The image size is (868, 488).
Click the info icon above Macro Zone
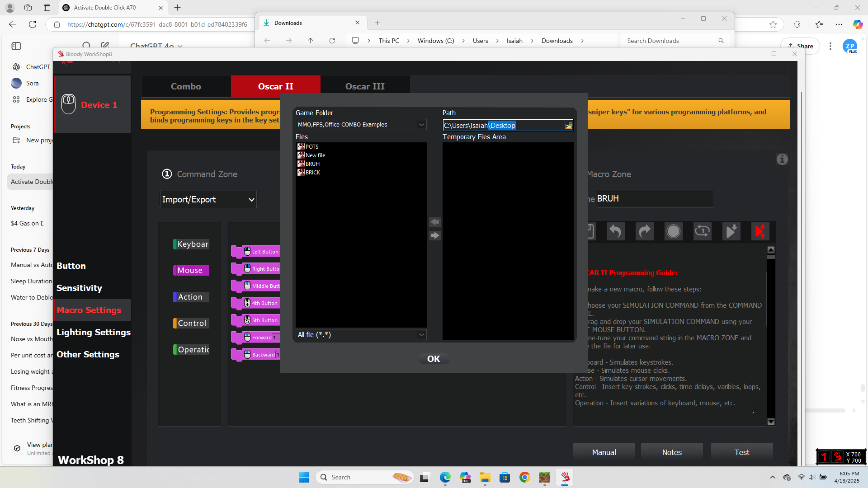pyautogui.click(x=782, y=160)
